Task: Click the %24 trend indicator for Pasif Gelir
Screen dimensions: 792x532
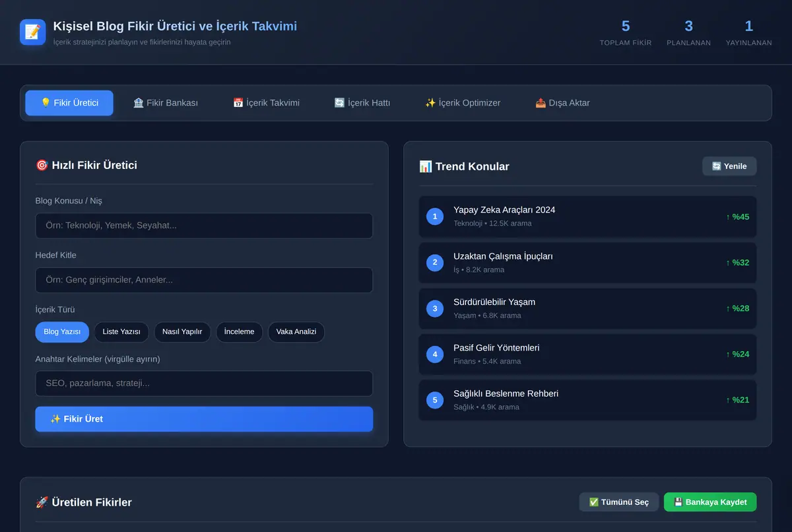Action: pyautogui.click(x=737, y=354)
